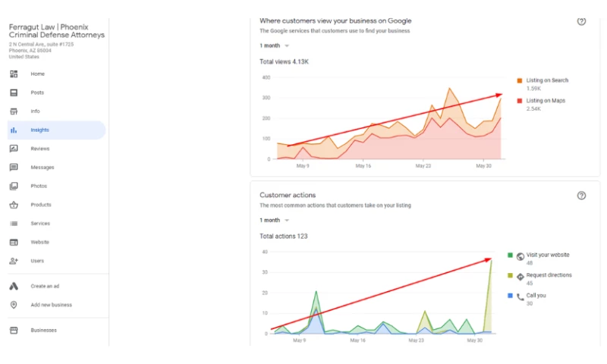
Task: Click the Photos gallery icon
Action: click(14, 186)
